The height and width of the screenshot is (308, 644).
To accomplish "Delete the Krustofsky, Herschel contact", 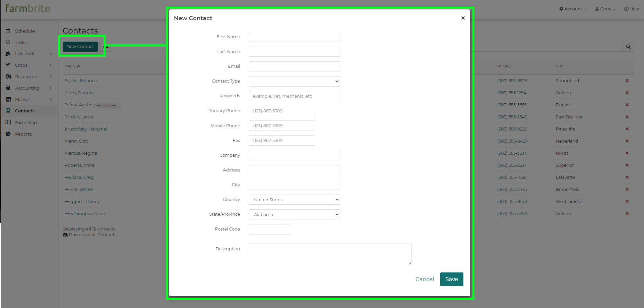I will coord(627,129).
